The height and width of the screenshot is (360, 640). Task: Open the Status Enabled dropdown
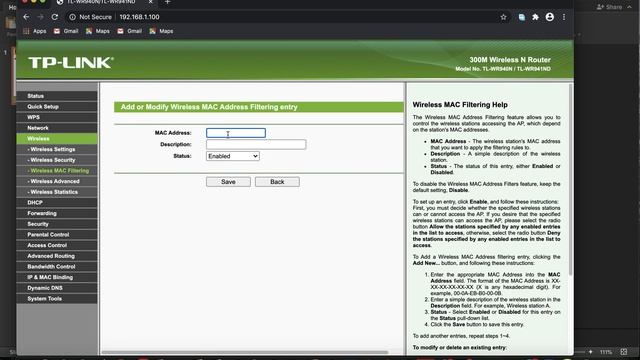[x=233, y=156]
